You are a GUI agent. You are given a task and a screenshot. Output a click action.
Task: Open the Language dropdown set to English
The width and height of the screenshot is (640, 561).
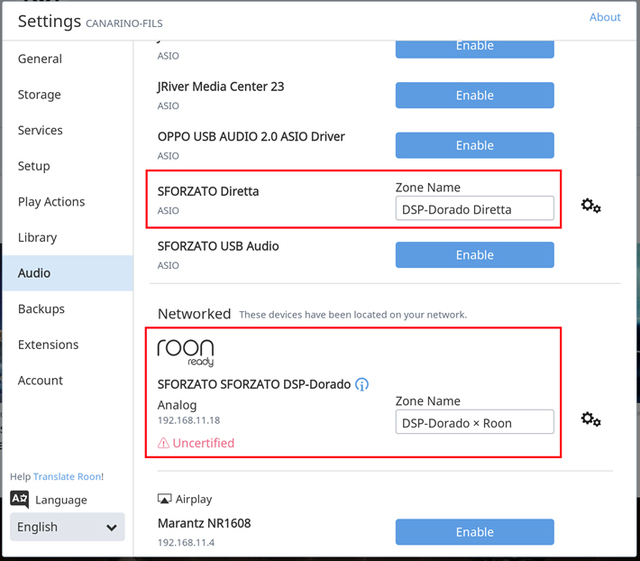(x=67, y=527)
